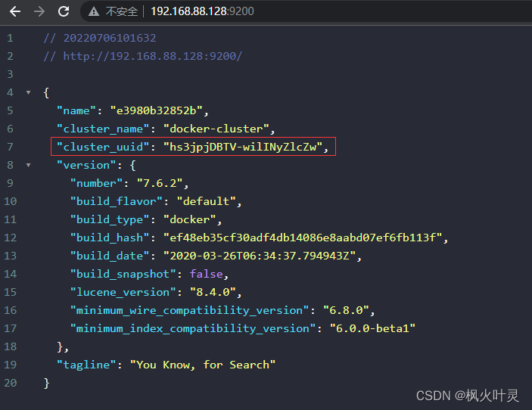Select the lucene version "8.4.0"
The width and height of the screenshot is (532, 410).
(213, 292)
